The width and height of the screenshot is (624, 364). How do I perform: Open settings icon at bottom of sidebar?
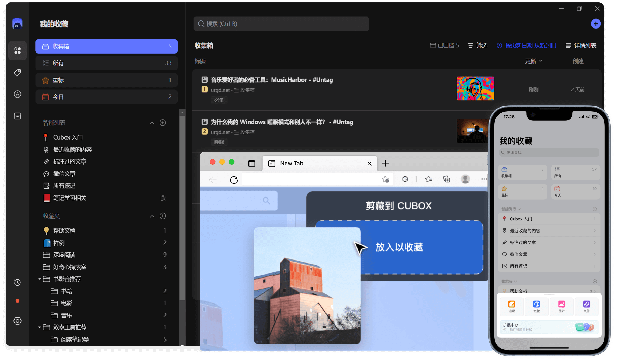[17, 321]
